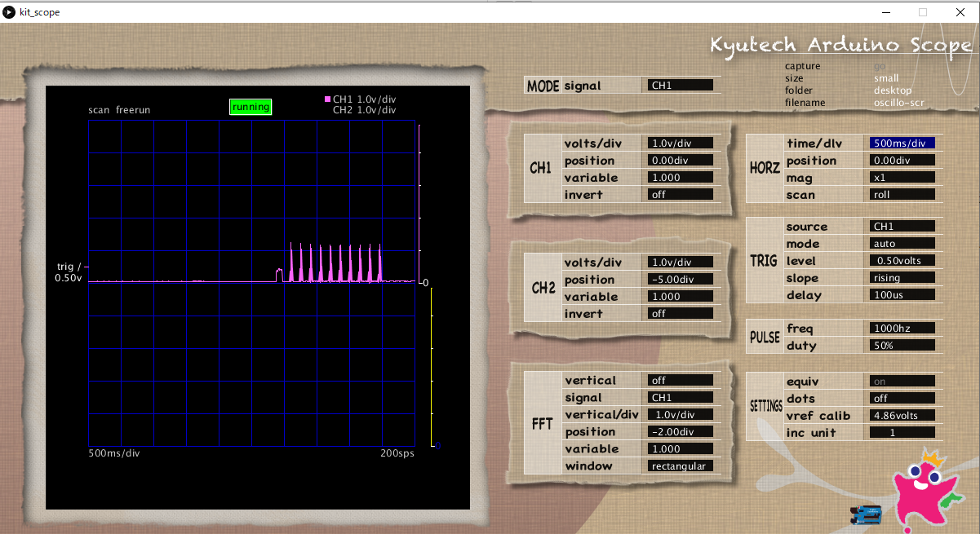The image size is (980, 534).
Task: Click the Arduino board icon
Action: pos(867,514)
